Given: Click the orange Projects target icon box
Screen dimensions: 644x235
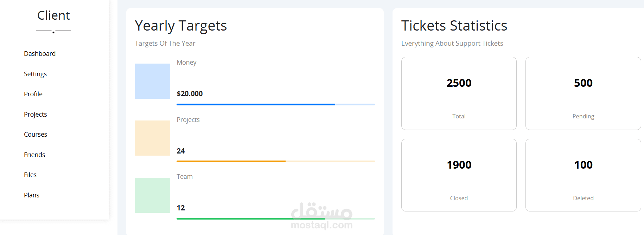Looking at the screenshot, I should click(x=153, y=138).
